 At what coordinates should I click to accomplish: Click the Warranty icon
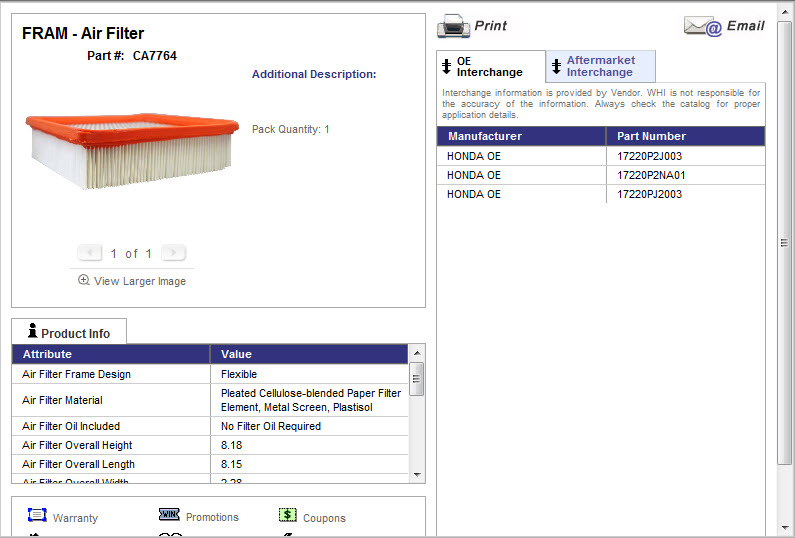click(x=37, y=516)
